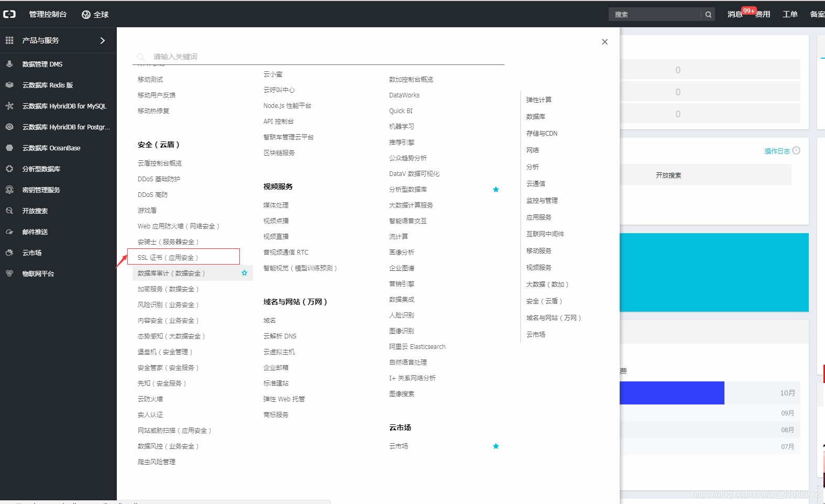
Task: Open 商标服务 entry
Action: coord(276,414)
